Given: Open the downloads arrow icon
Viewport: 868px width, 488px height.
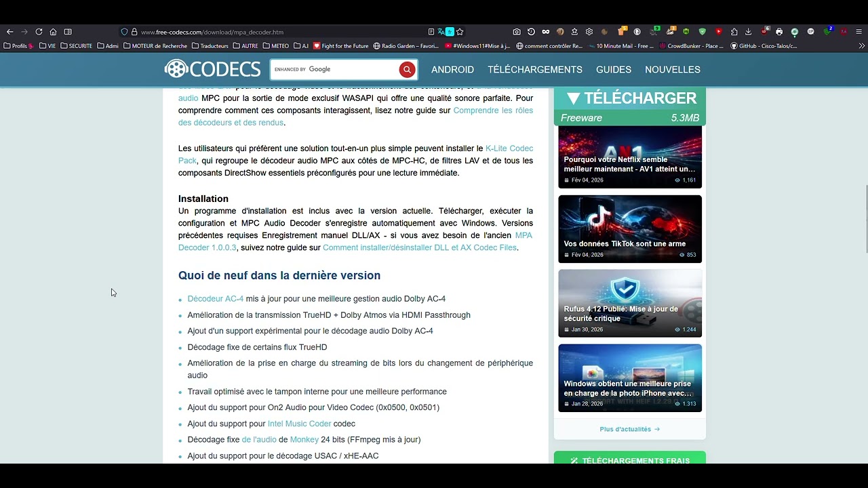Looking at the screenshot, I should click(748, 32).
